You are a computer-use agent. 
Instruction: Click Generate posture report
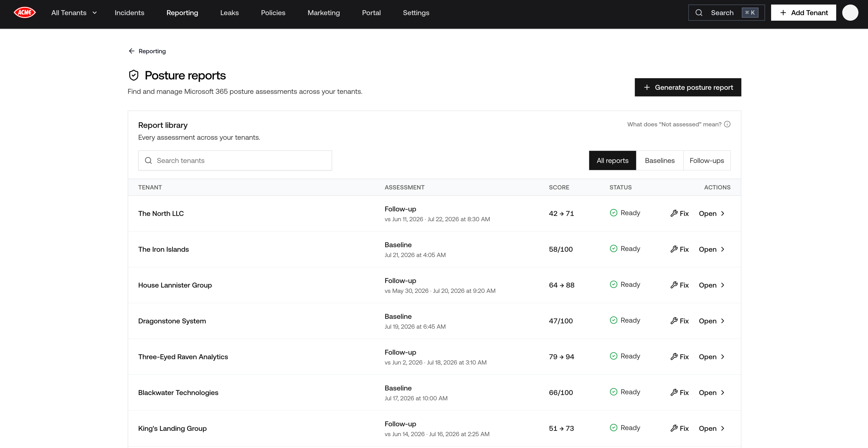point(688,87)
